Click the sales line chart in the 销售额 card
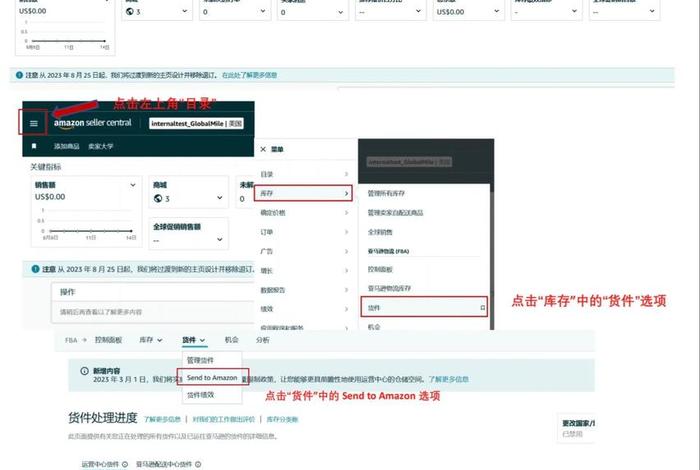Screen dimensions: 700x470 (87, 222)
